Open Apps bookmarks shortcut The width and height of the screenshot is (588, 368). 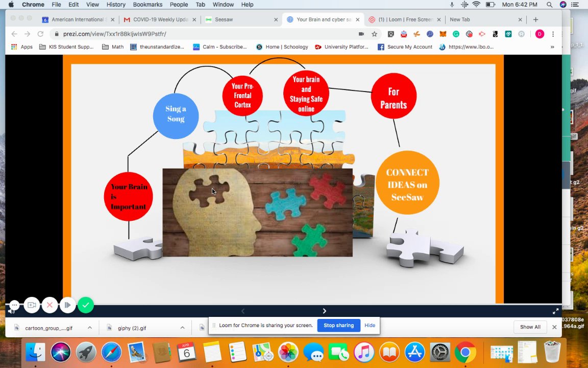click(x=22, y=47)
